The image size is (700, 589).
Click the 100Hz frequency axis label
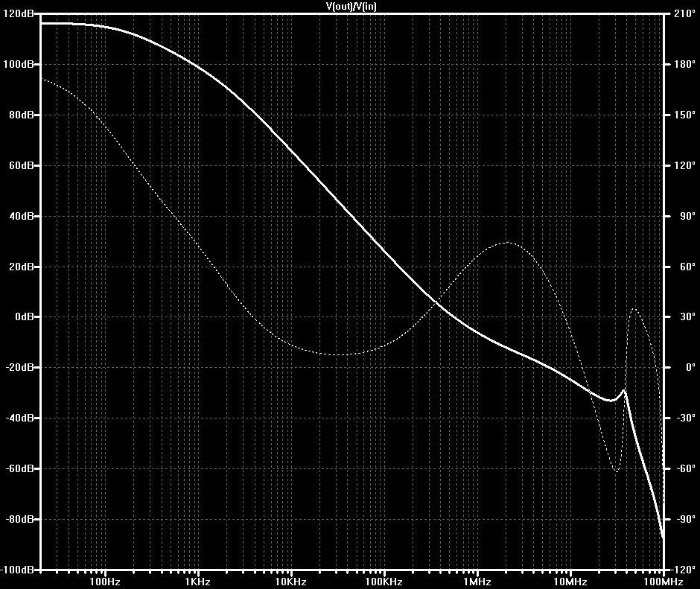(x=105, y=582)
